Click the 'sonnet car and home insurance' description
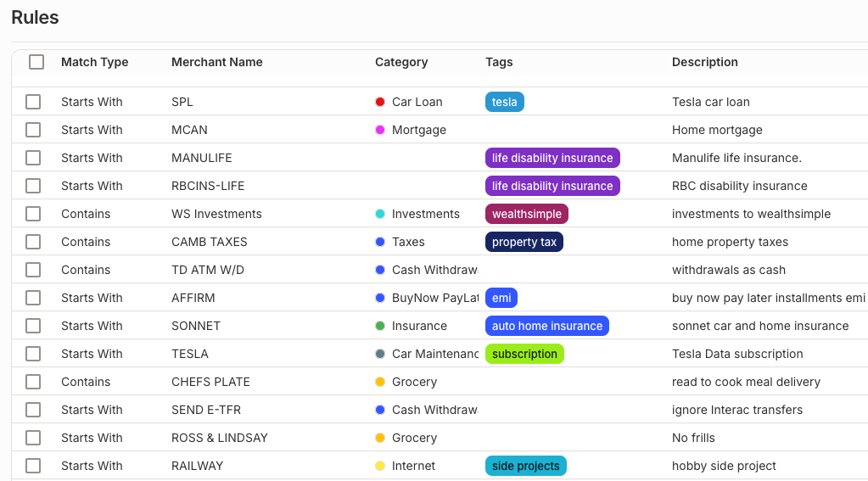 coord(760,326)
